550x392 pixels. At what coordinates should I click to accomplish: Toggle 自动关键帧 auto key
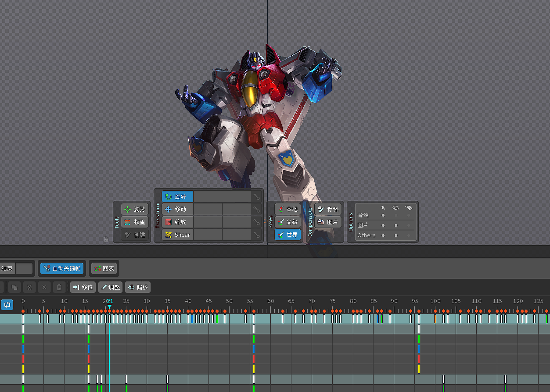coord(62,268)
